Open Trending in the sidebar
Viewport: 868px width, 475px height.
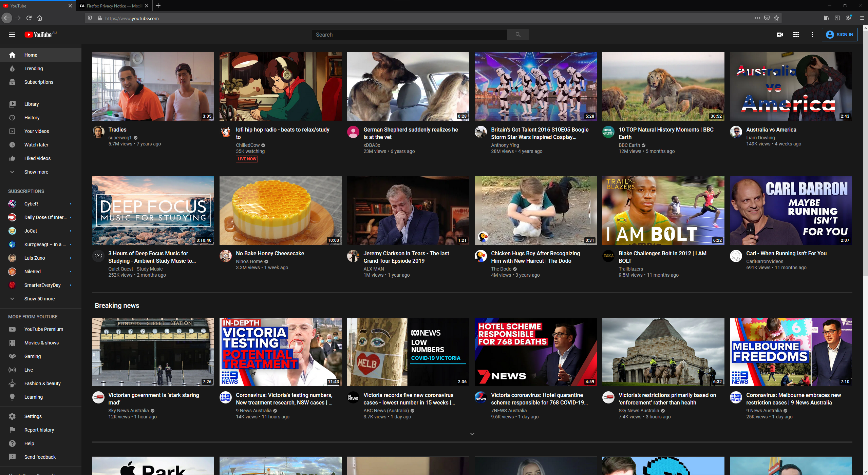coord(41,68)
